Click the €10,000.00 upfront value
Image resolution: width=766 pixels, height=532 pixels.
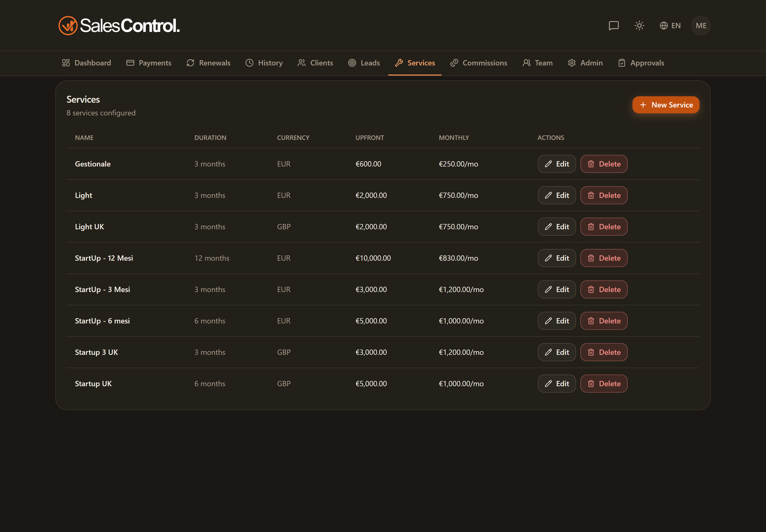click(x=373, y=258)
